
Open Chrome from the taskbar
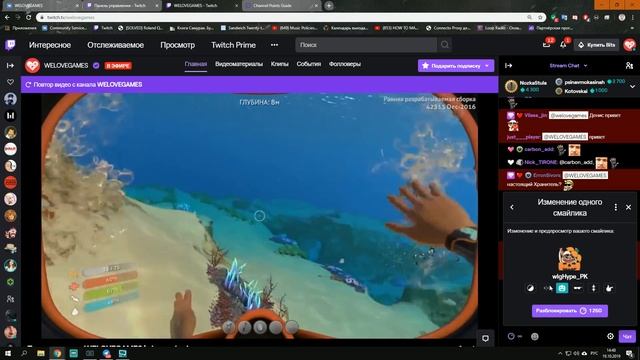[57, 353]
